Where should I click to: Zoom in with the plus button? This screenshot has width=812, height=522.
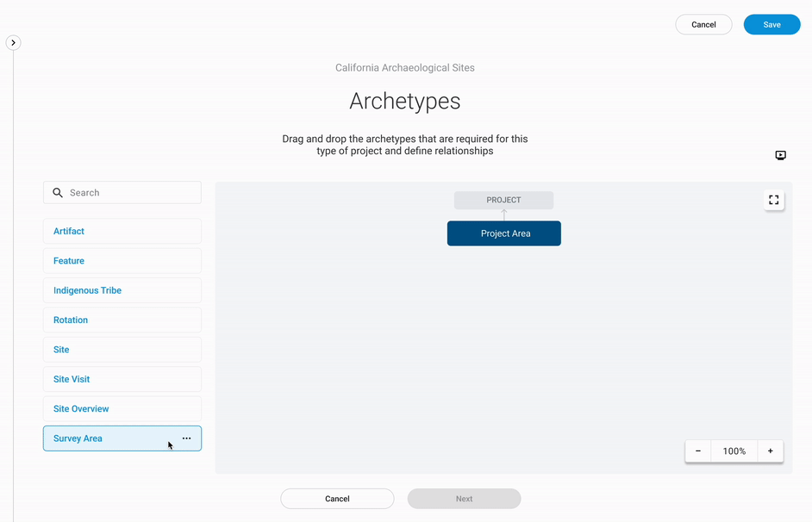[x=770, y=451]
